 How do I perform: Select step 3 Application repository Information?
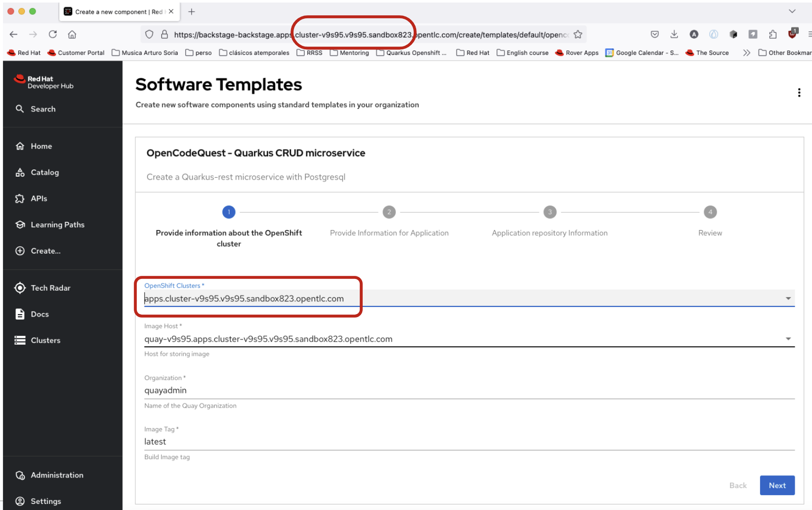click(x=549, y=221)
